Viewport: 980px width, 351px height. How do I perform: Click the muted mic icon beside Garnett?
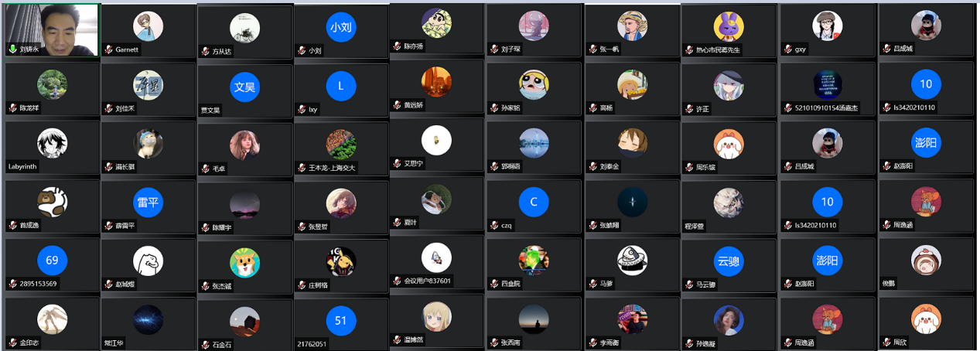(x=109, y=49)
